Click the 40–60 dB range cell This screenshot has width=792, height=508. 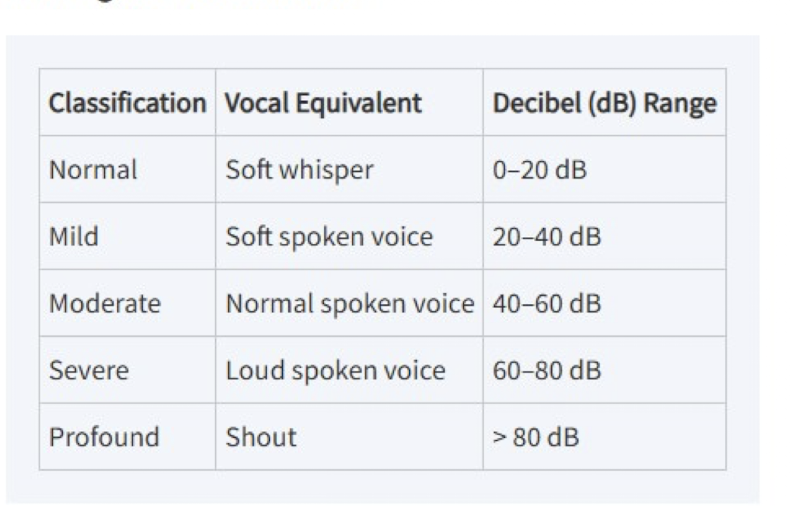pyautogui.click(x=546, y=304)
